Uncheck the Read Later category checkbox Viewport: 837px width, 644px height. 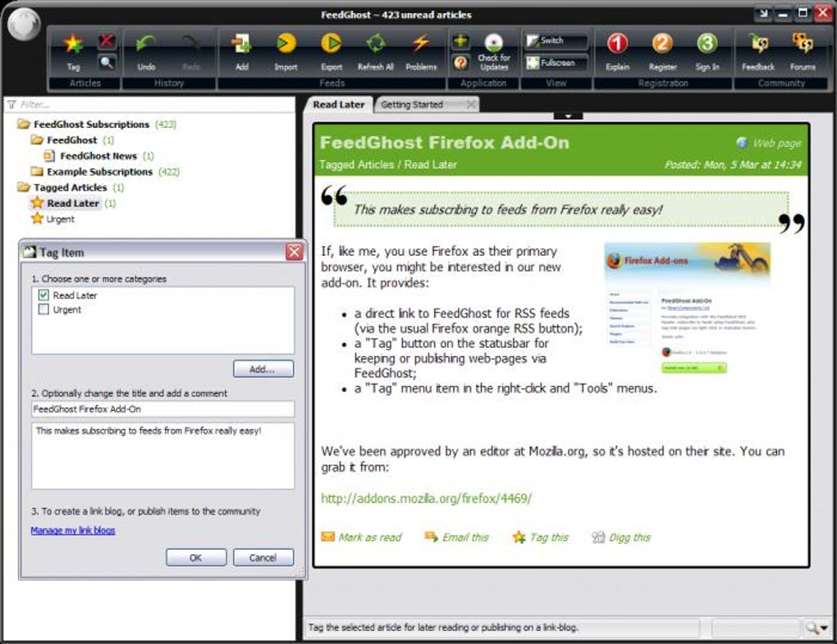[43, 295]
